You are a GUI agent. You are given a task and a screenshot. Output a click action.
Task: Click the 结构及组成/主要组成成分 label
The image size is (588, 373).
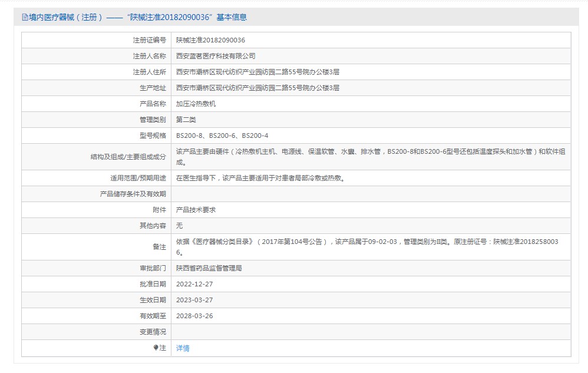(128, 157)
